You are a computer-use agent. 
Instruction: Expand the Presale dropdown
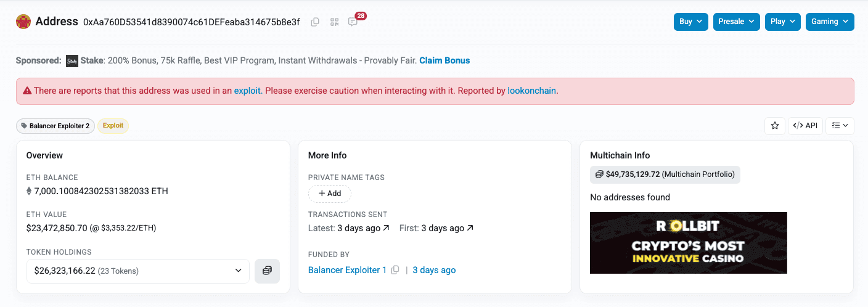tap(736, 22)
